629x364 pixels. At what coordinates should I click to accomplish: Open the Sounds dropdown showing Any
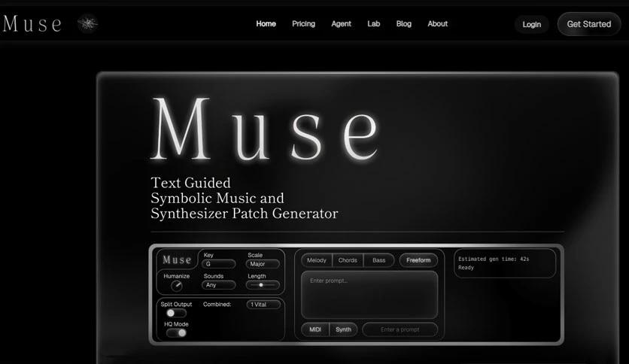(x=219, y=285)
